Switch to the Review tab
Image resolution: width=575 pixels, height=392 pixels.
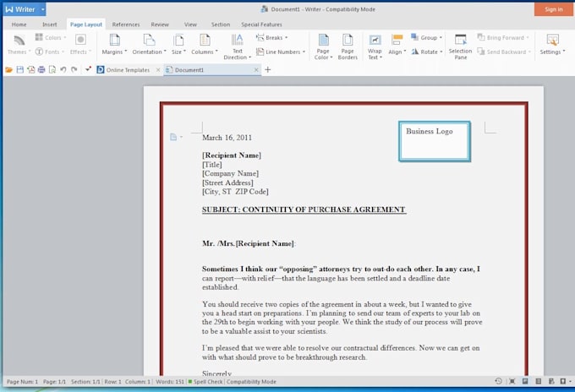(x=160, y=24)
